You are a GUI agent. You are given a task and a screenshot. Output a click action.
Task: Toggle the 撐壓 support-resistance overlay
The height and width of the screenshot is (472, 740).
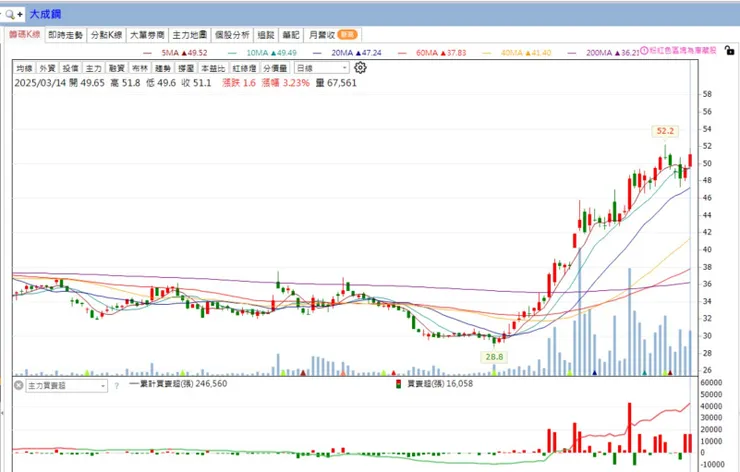186,68
